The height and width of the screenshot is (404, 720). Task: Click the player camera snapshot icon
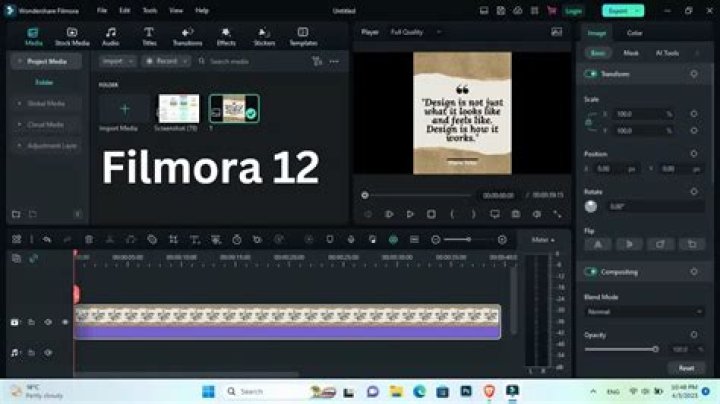(x=516, y=214)
